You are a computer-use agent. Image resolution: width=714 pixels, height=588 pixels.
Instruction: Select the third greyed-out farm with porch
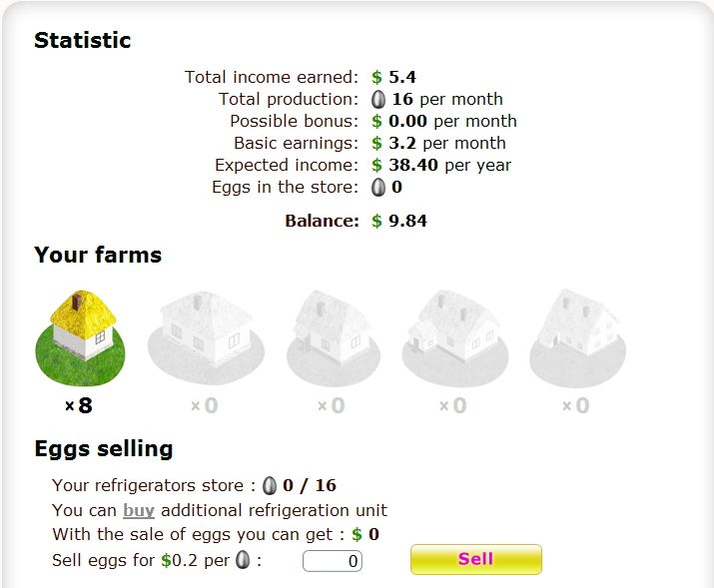click(334, 338)
